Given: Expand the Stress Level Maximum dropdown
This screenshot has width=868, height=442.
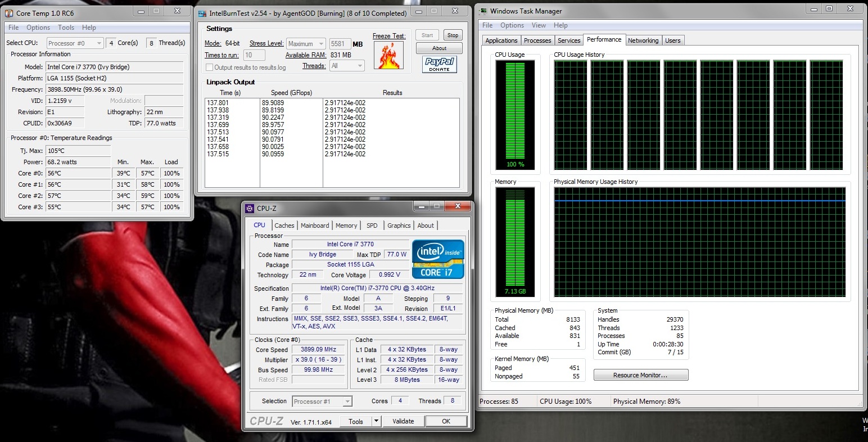Looking at the screenshot, I should coord(306,44).
